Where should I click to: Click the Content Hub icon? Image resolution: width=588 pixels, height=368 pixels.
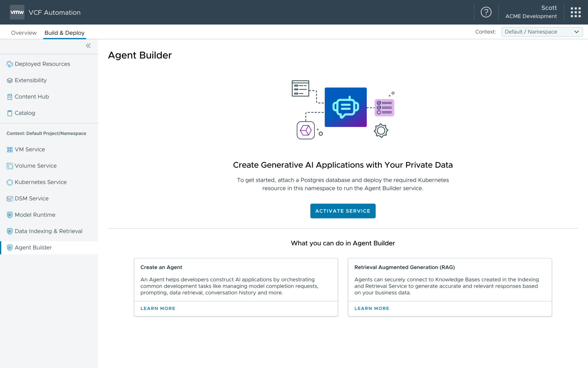click(x=10, y=97)
